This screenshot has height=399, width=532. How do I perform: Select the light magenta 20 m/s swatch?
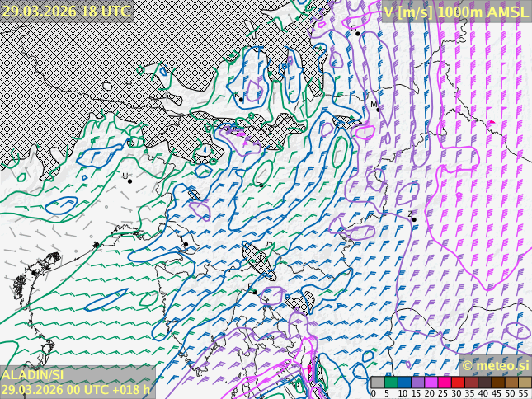pos(431,383)
